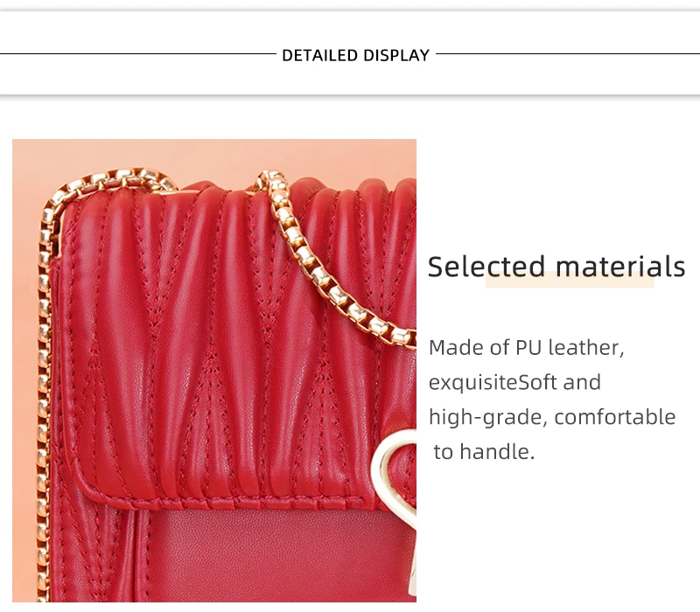
Task: Click the 'to handle.' text line
Action: 484,452
